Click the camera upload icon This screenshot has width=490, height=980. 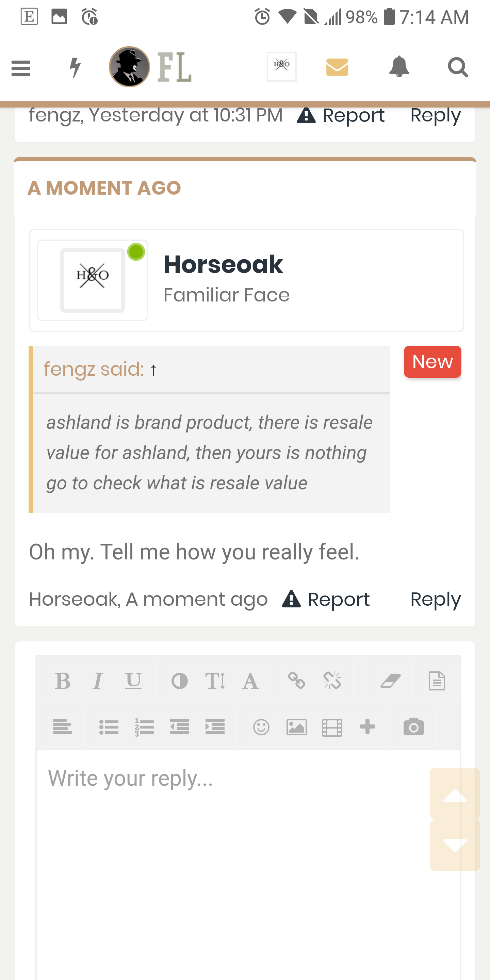(x=414, y=726)
